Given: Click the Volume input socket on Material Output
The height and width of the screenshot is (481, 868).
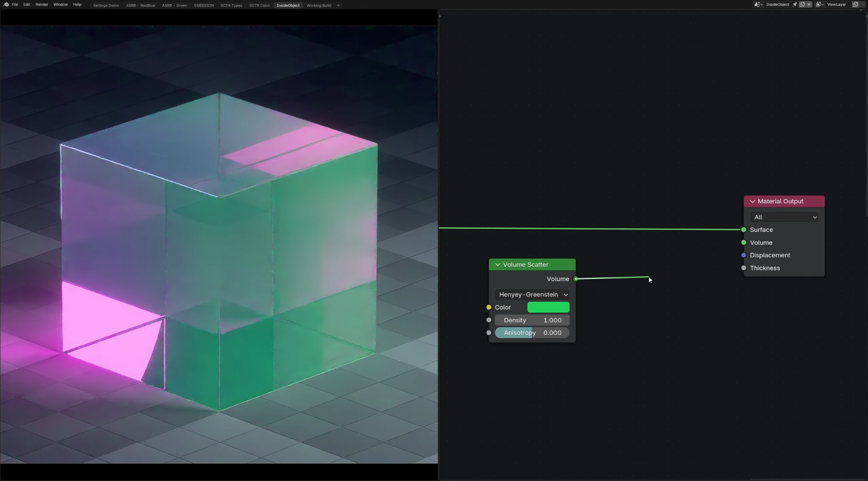Looking at the screenshot, I should [744, 243].
